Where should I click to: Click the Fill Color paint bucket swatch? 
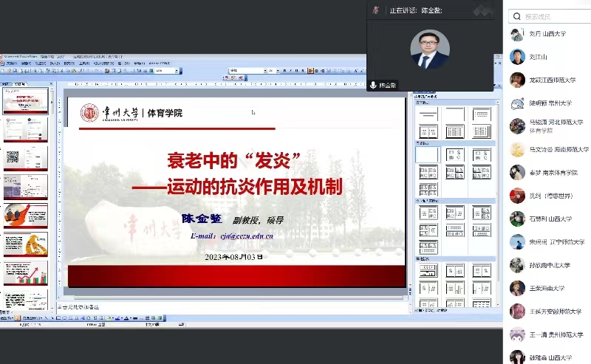click(x=109, y=318)
